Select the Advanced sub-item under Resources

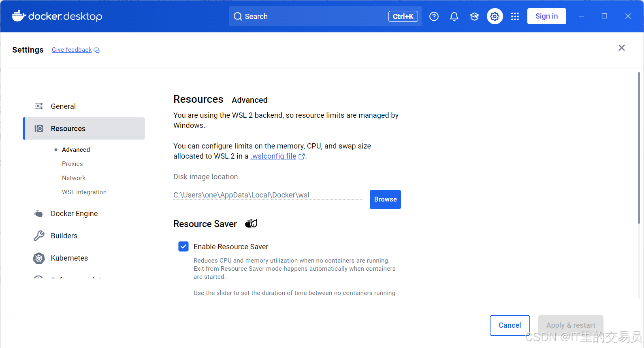pos(76,150)
